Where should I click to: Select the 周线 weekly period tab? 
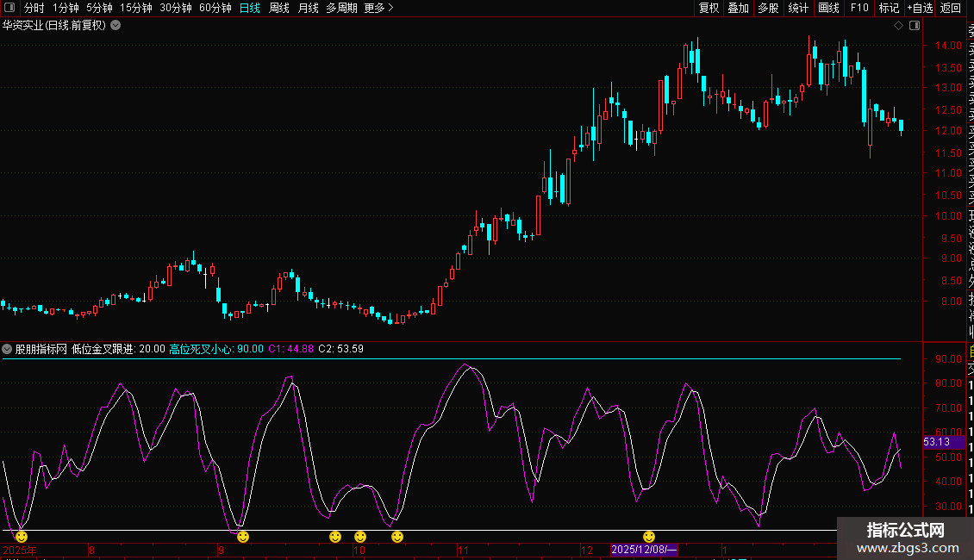click(279, 8)
